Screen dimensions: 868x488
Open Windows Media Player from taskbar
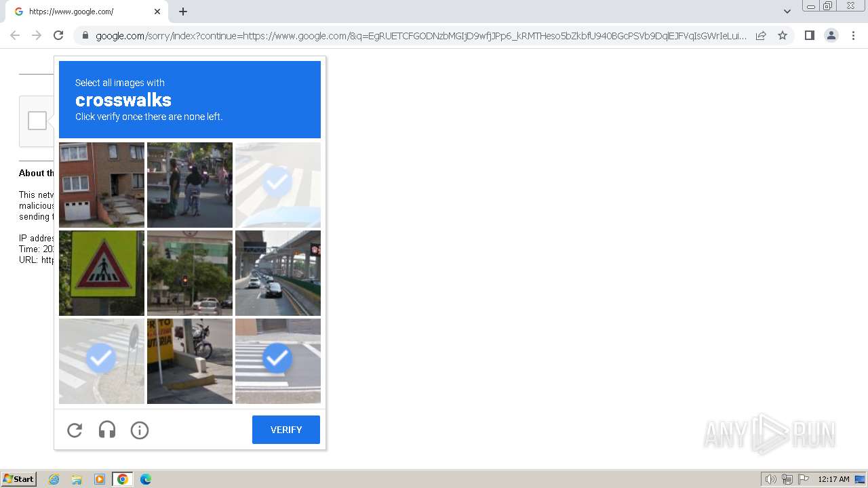[x=100, y=479]
